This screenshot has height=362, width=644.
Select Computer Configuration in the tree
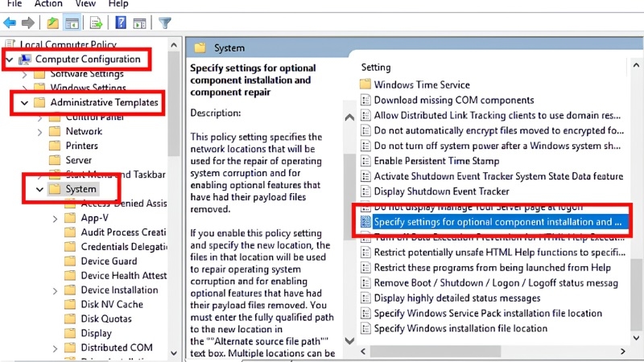(x=88, y=59)
